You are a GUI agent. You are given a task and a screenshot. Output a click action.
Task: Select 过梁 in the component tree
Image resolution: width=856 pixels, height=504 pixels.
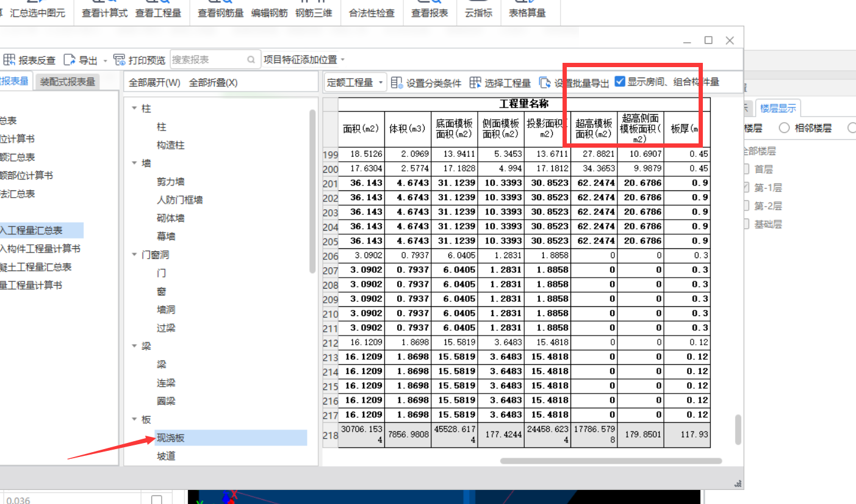(x=166, y=328)
